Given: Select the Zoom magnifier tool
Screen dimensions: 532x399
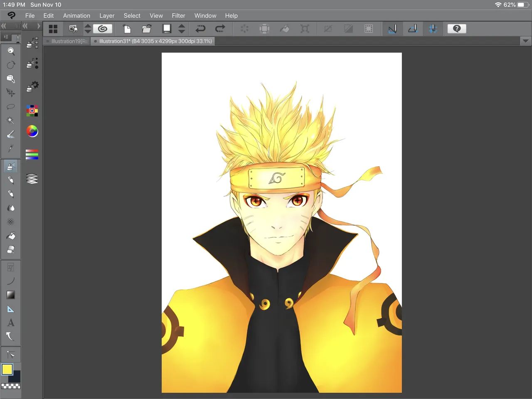Looking at the screenshot, I should point(11,51).
